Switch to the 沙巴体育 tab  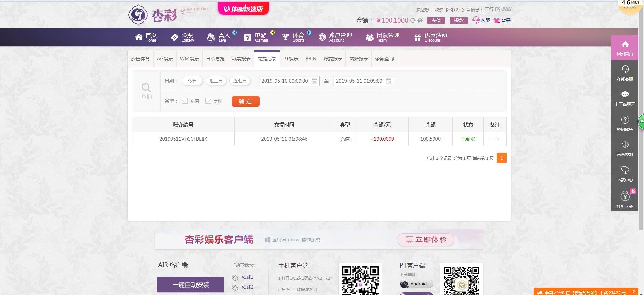point(140,59)
